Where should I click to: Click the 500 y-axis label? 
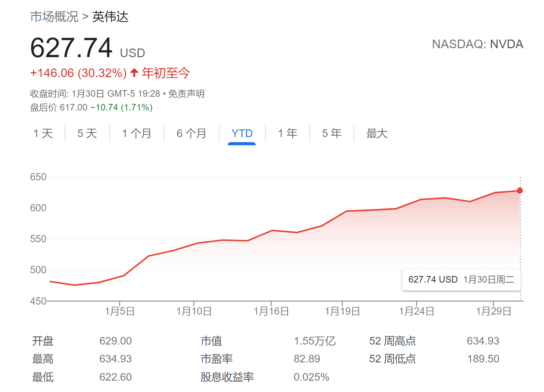(38, 270)
